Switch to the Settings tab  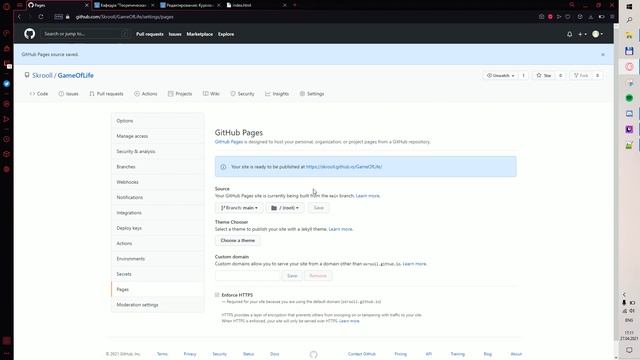pos(312,94)
